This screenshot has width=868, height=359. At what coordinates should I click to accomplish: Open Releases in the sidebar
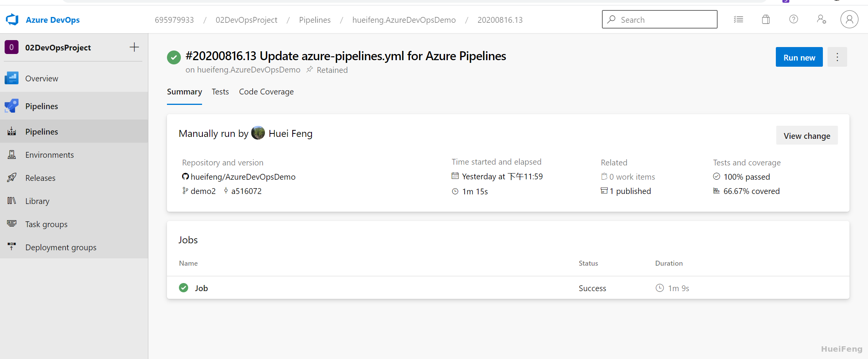(74, 178)
